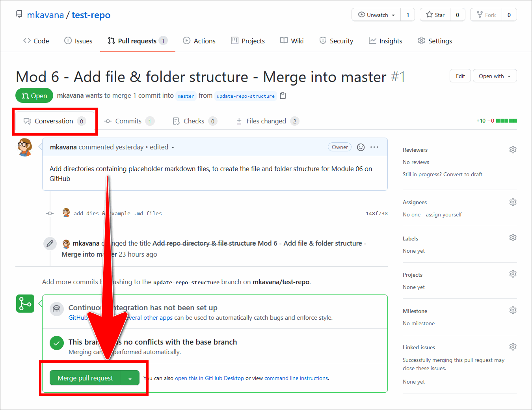Open the sidebar Projects gear settings
Screen dimensions: 532x410
coord(513,274)
